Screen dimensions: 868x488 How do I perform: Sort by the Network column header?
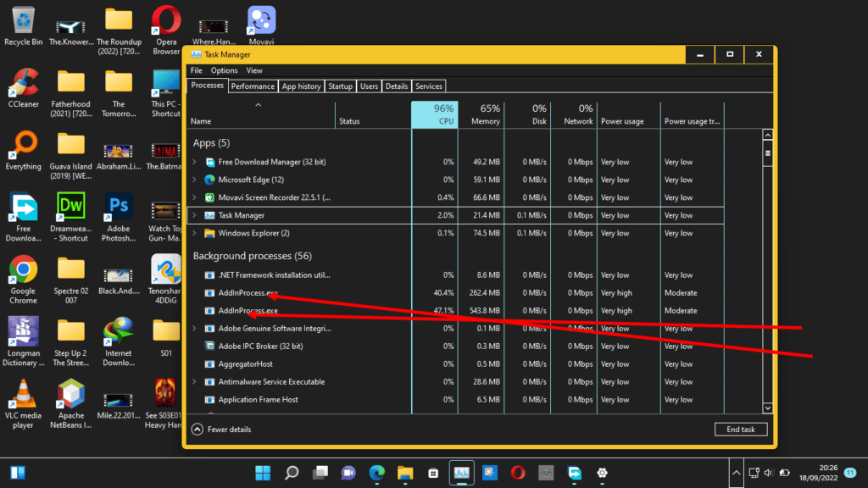point(574,115)
